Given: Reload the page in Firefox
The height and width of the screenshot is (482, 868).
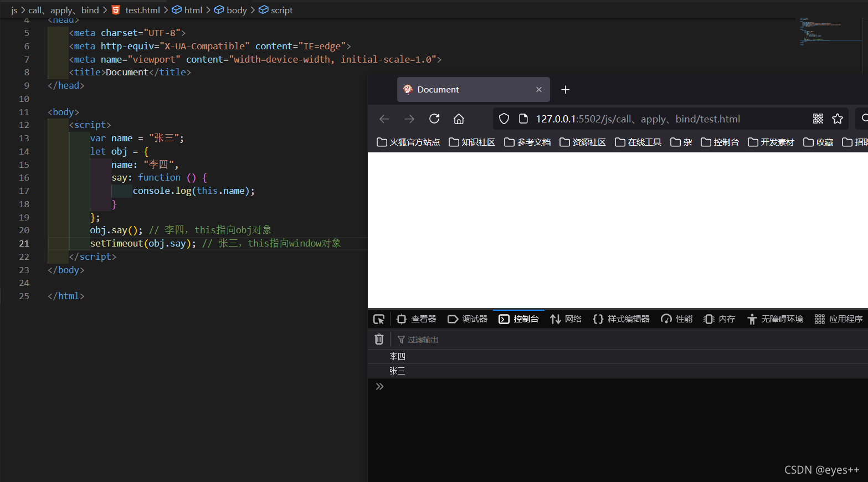Looking at the screenshot, I should coord(434,119).
